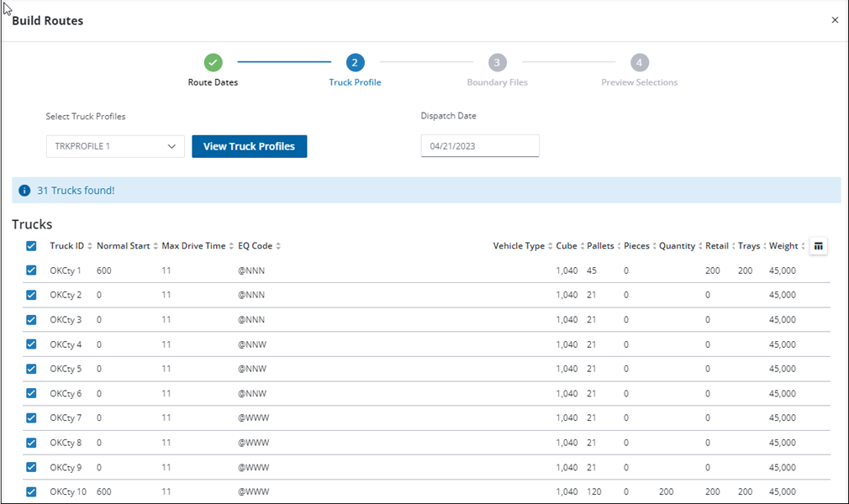Uncheck the OKCty 3 truck checkbox
This screenshot has width=849, height=504.
point(31,320)
